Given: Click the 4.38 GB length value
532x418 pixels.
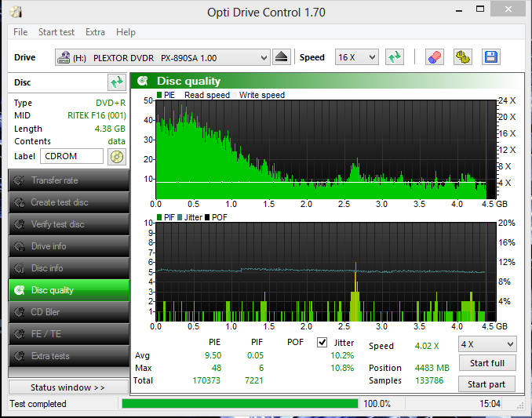Looking at the screenshot, I should (110, 129).
